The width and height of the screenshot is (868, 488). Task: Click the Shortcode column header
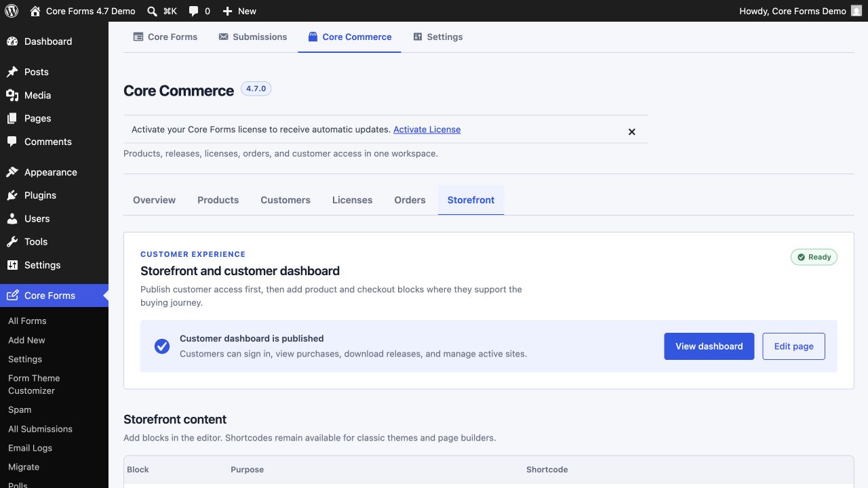tap(547, 469)
